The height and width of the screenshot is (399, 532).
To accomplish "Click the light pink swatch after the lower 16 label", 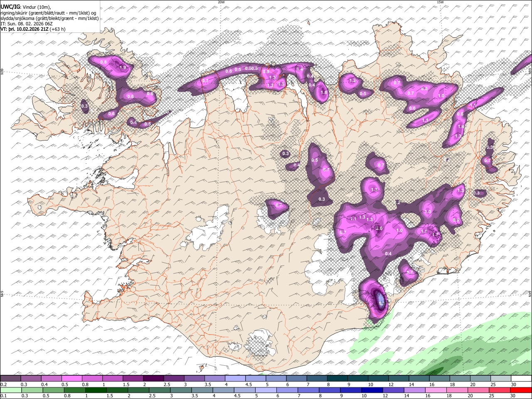I will tap(436, 390).
